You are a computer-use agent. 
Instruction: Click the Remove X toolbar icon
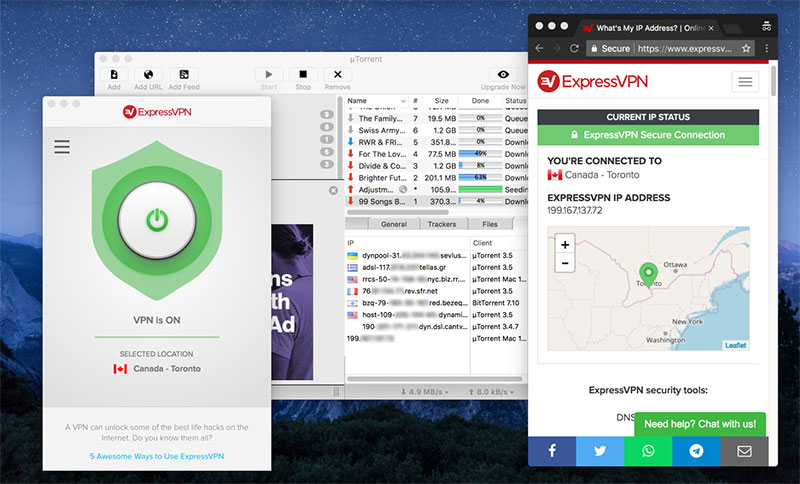pyautogui.click(x=337, y=74)
